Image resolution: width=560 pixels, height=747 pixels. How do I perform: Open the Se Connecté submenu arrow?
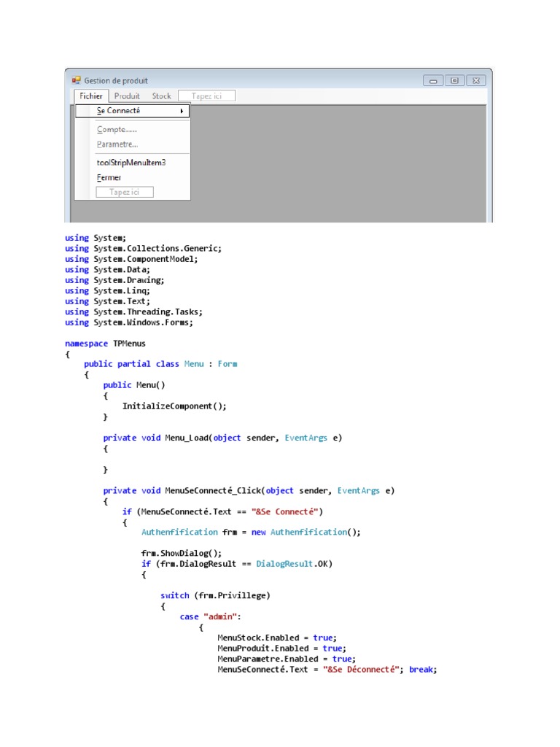coord(182,111)
